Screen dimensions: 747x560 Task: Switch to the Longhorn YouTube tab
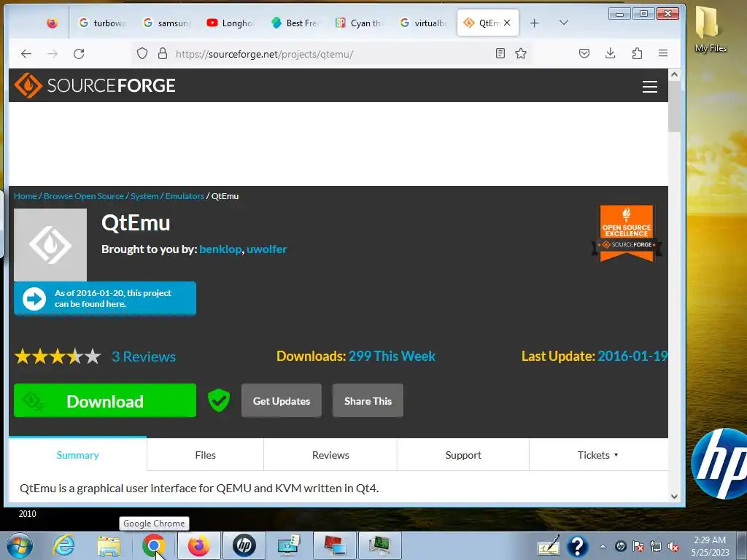231,23
